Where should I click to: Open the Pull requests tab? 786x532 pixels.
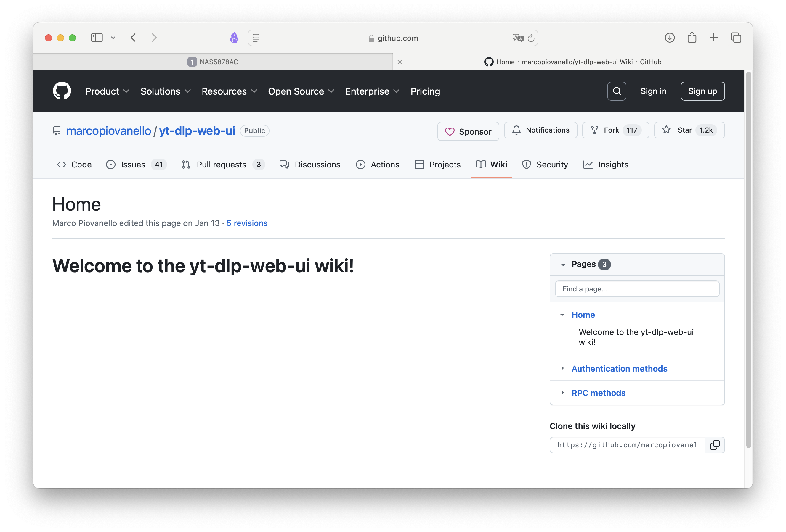point(223,165)
